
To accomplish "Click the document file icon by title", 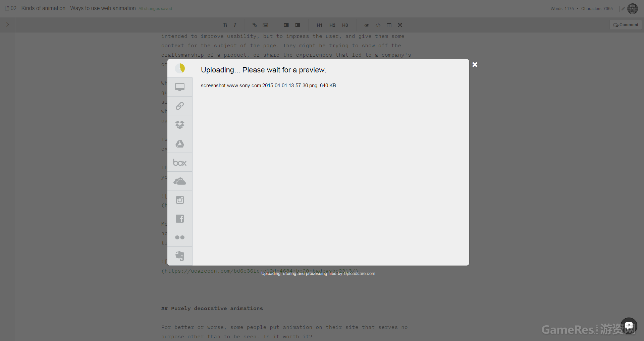I will [x=7, y=8].
